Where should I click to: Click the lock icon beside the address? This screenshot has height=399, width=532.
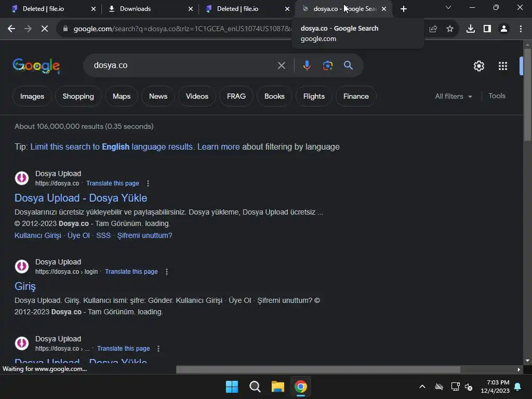point(65,29)
